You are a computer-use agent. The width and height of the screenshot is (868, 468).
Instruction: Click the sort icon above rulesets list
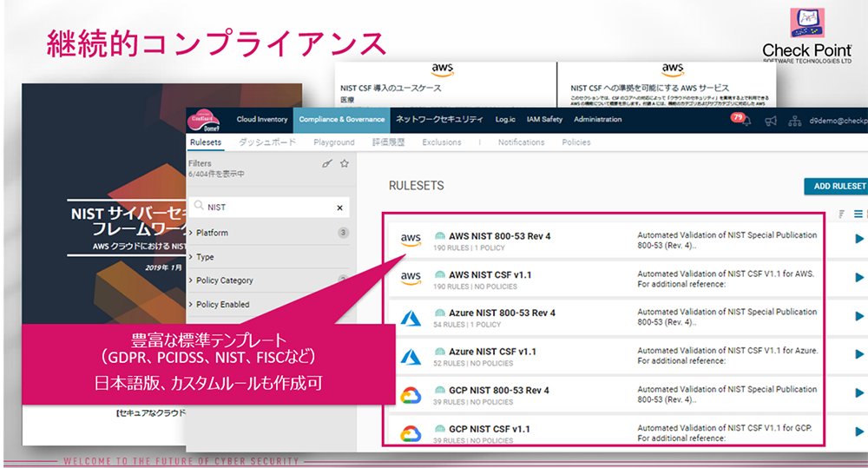click(841, 214)
